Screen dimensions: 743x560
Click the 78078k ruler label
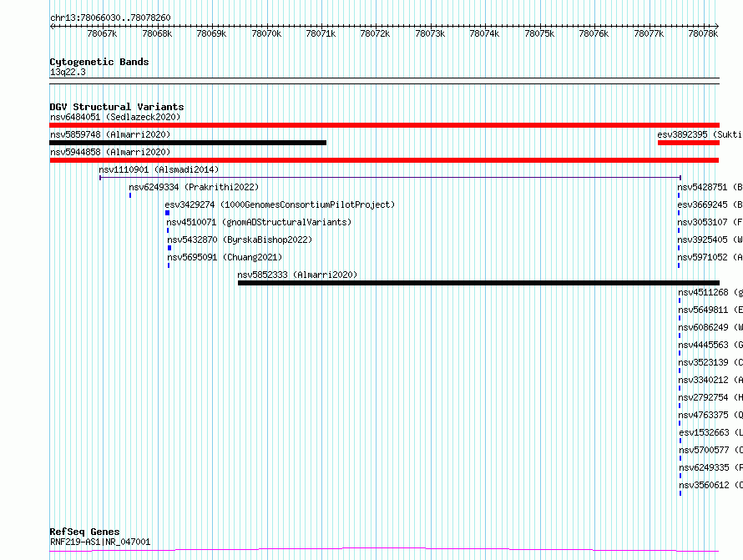coord(703,33)
